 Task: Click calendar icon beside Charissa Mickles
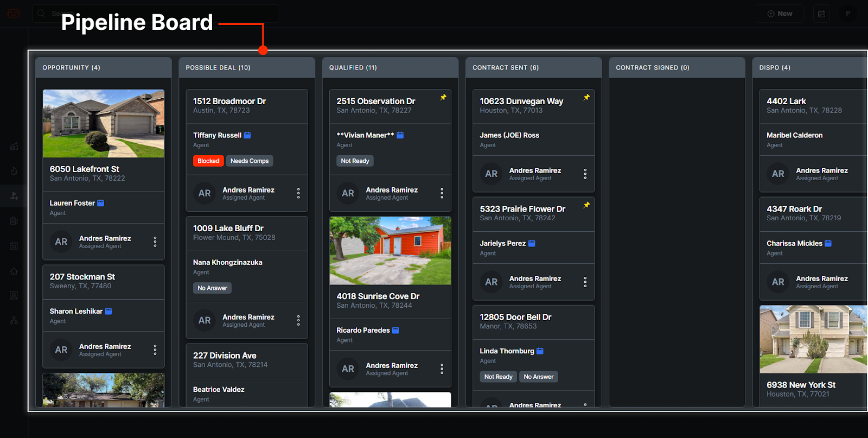pos(828,243)
